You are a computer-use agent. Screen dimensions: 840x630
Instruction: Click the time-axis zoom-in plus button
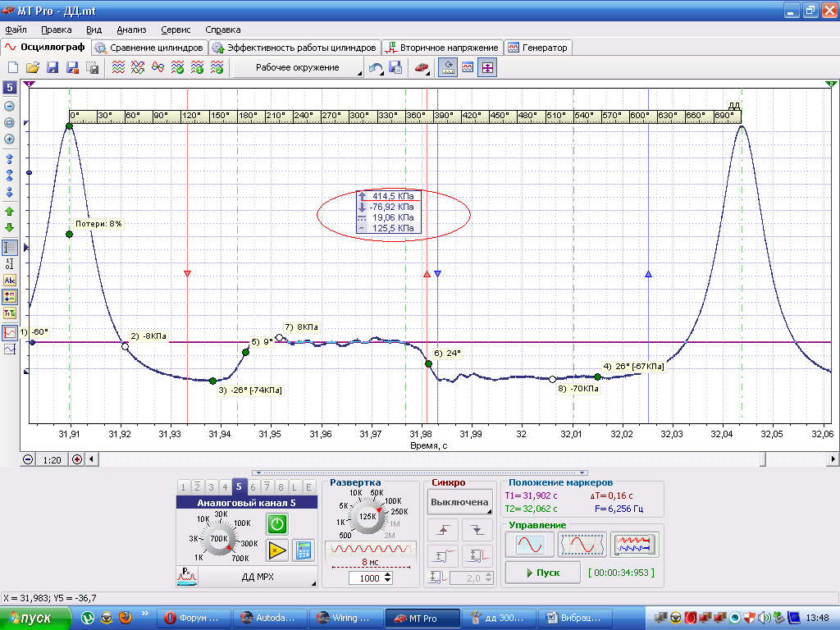click(x=77, y=459)
